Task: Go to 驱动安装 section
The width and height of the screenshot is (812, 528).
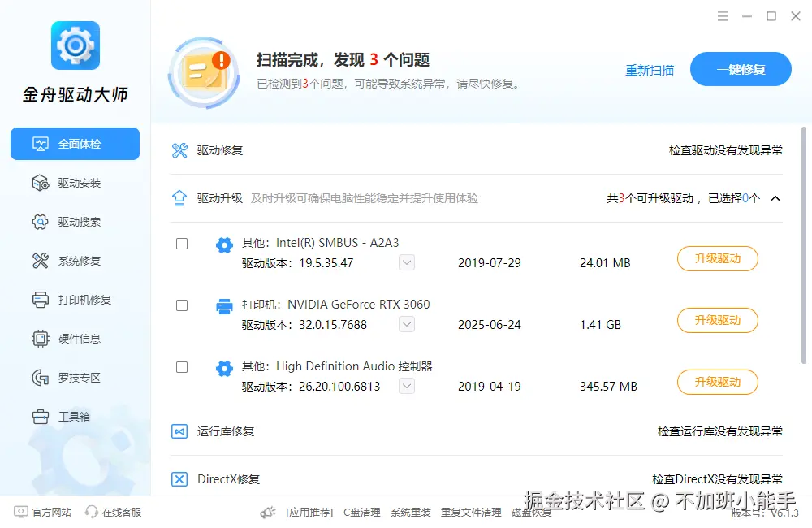Action: tap(80, 183)
